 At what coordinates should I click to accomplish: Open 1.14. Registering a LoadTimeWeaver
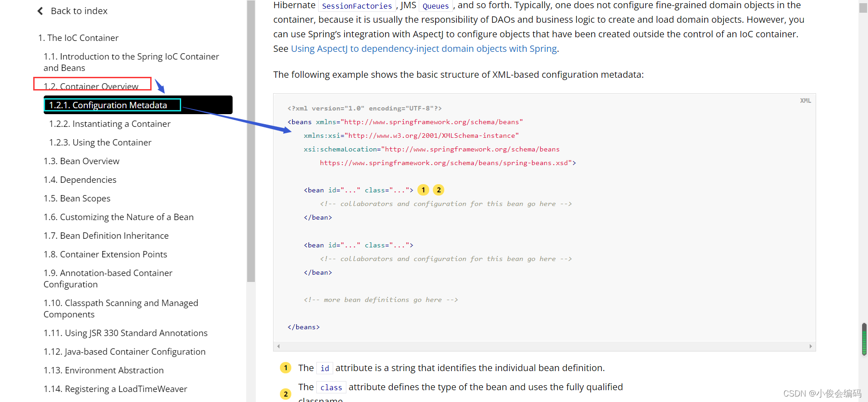click(116, 389)
